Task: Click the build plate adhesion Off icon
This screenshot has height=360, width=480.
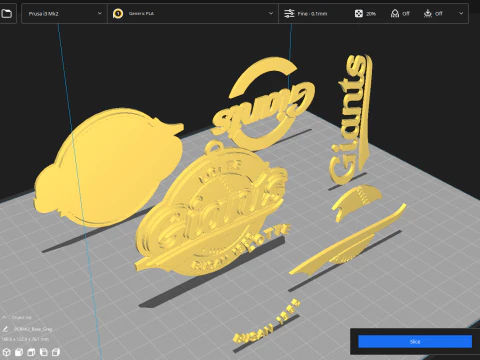Action: coord(428,14)
